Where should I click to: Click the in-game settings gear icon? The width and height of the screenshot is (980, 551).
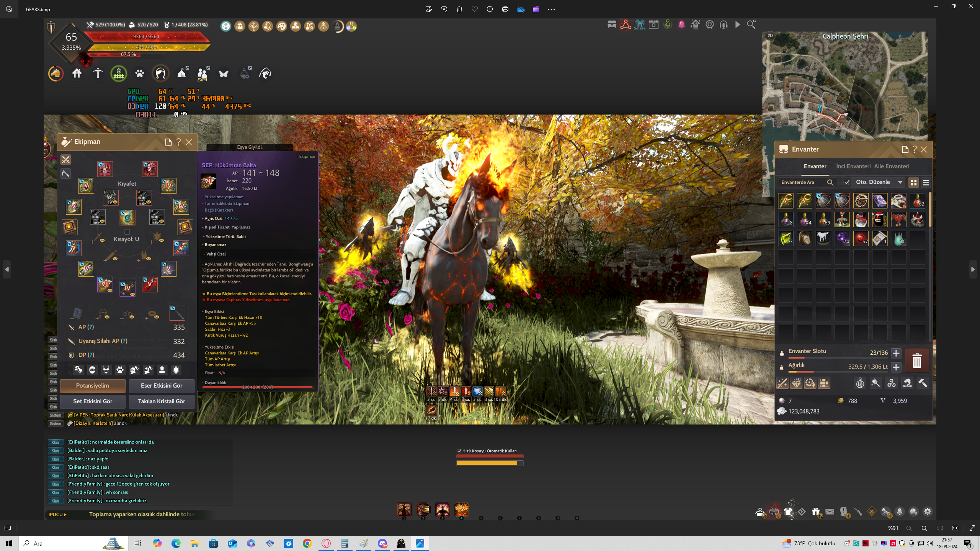coord(928,512)
